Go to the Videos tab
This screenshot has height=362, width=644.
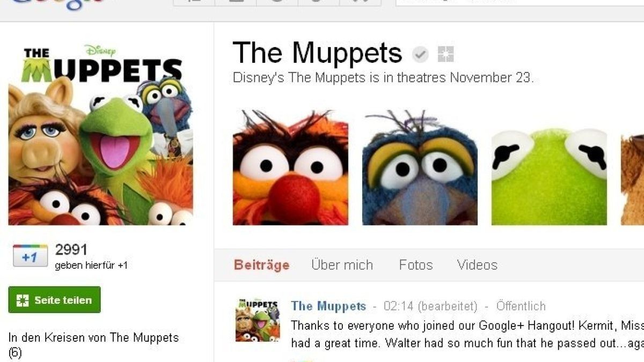pos(477,265)
